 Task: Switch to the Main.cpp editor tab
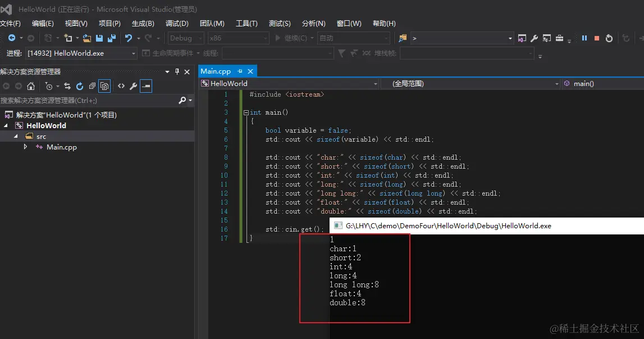216,71
